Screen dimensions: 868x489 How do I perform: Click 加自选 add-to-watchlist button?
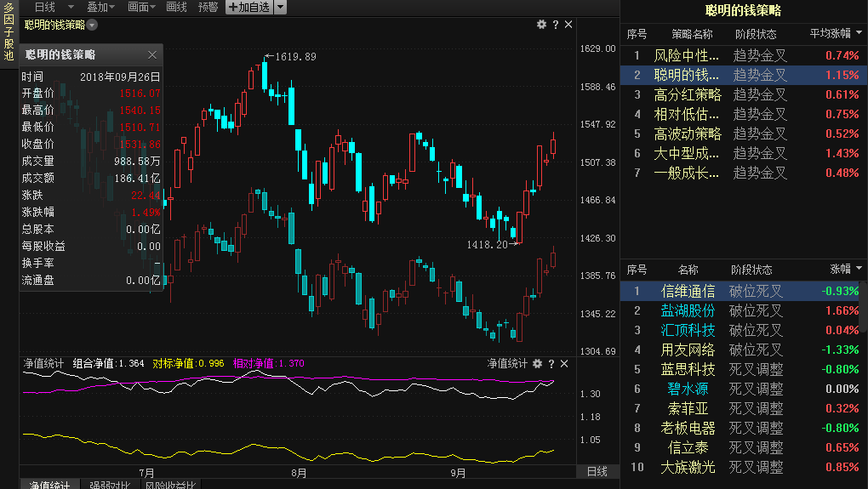[249, 7]
